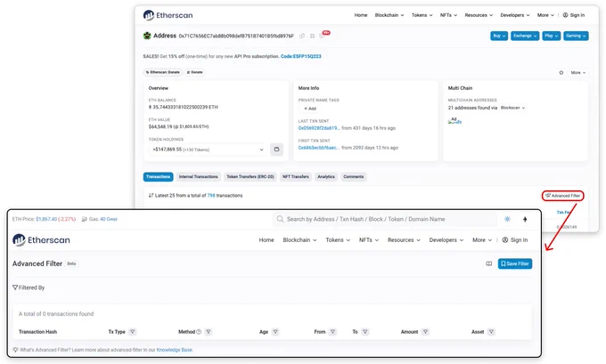Filter by Tx Type column funnel
The height and width of the screenshot is (364, 606).
(x=133, y=332)
